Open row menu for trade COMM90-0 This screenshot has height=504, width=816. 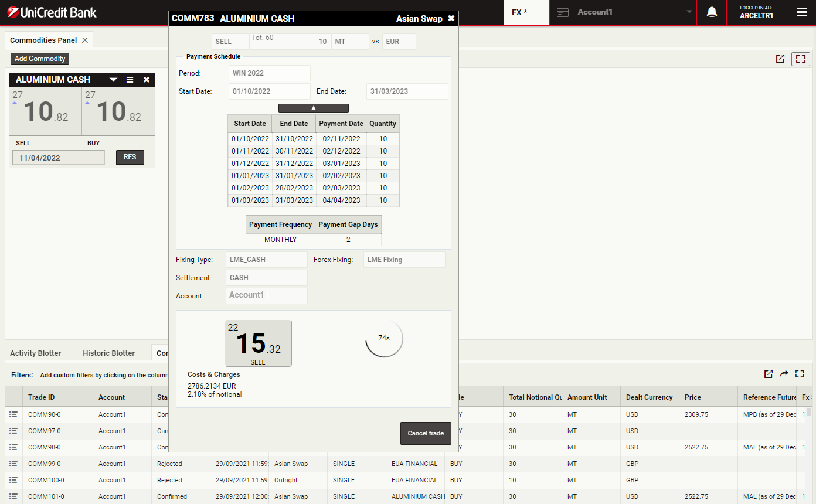point(13,414)
